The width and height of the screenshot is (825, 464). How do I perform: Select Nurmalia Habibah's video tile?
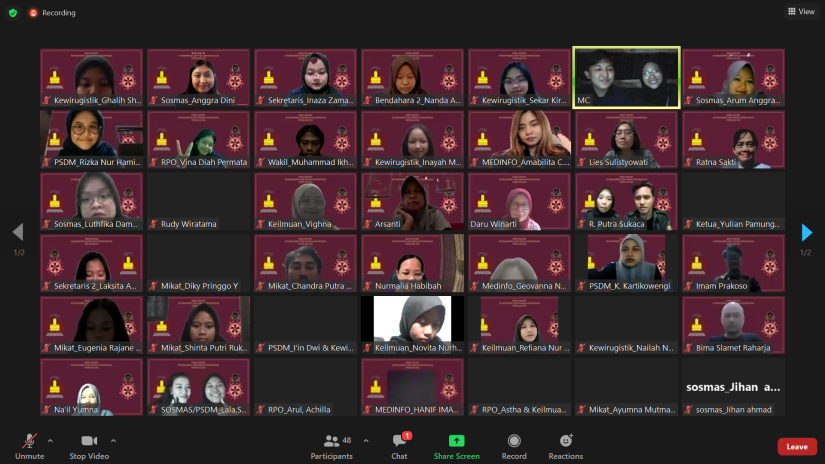[412, 263]
